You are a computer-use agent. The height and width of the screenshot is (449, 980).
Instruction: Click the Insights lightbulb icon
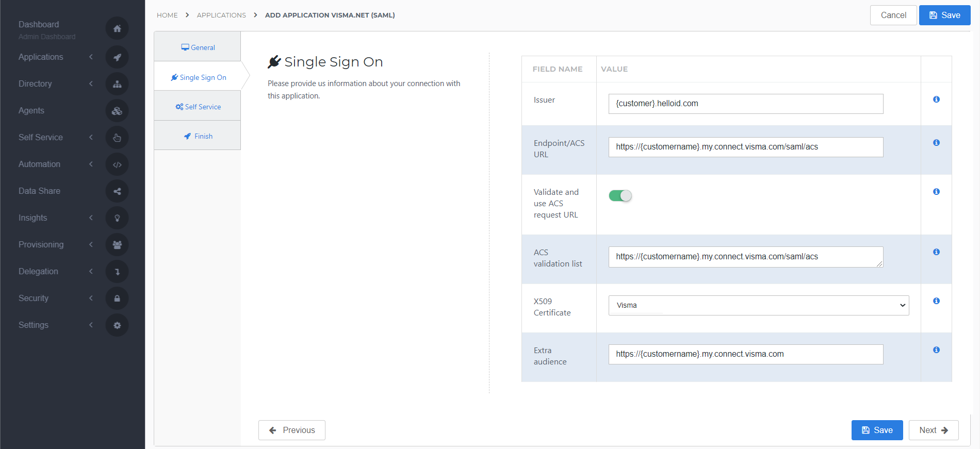[117, 218]
